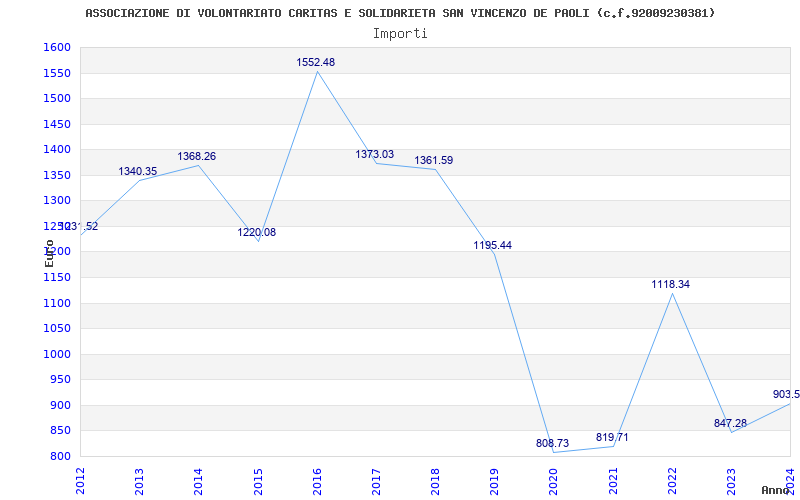
Task: Click the chart title with c.f.92009230381
Action: click(400, 13)
